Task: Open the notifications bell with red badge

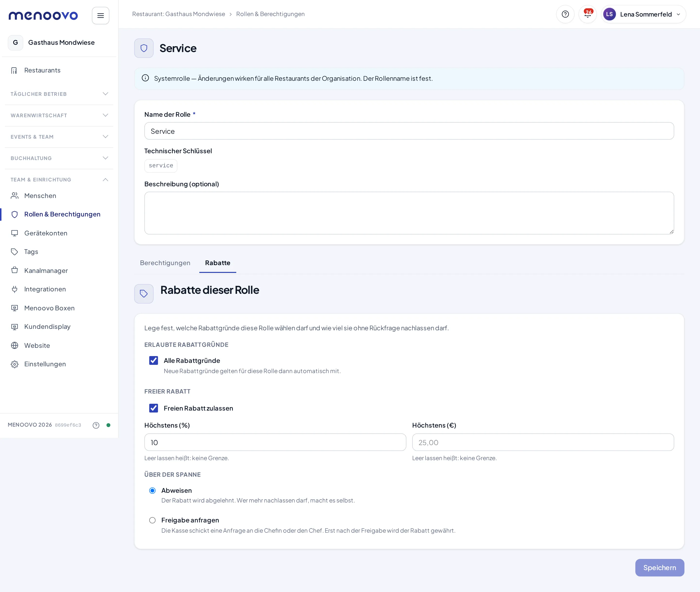Action: (x=588, y=14)
